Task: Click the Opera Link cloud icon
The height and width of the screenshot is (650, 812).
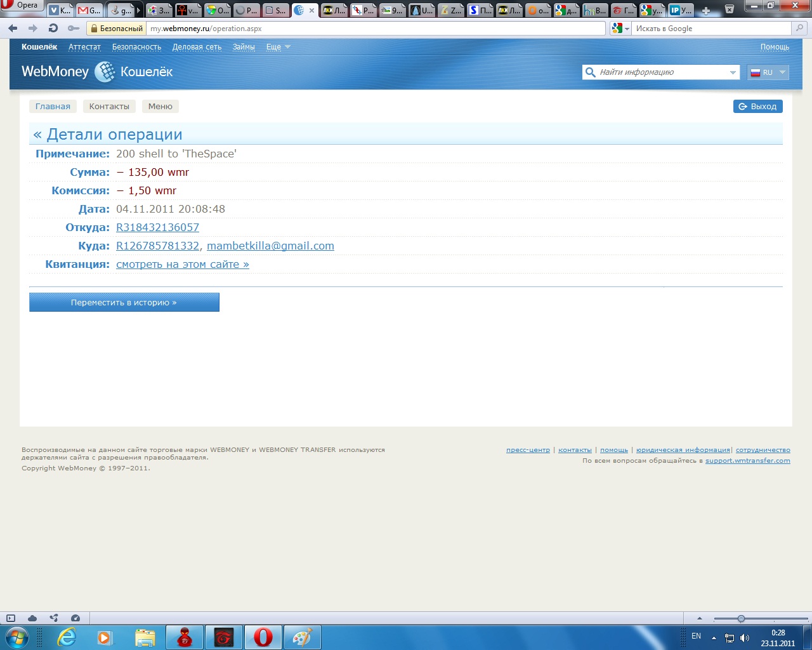Action: [x=32, y=618]
